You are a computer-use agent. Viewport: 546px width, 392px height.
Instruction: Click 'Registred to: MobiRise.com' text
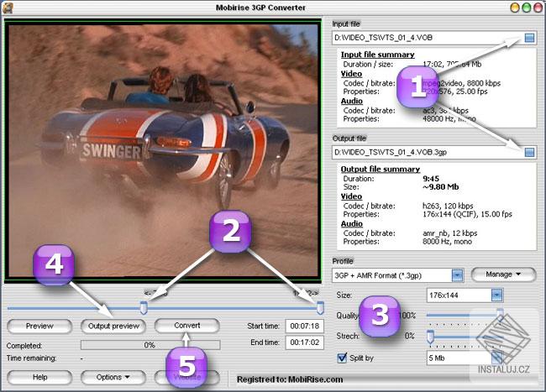point(290,379)
